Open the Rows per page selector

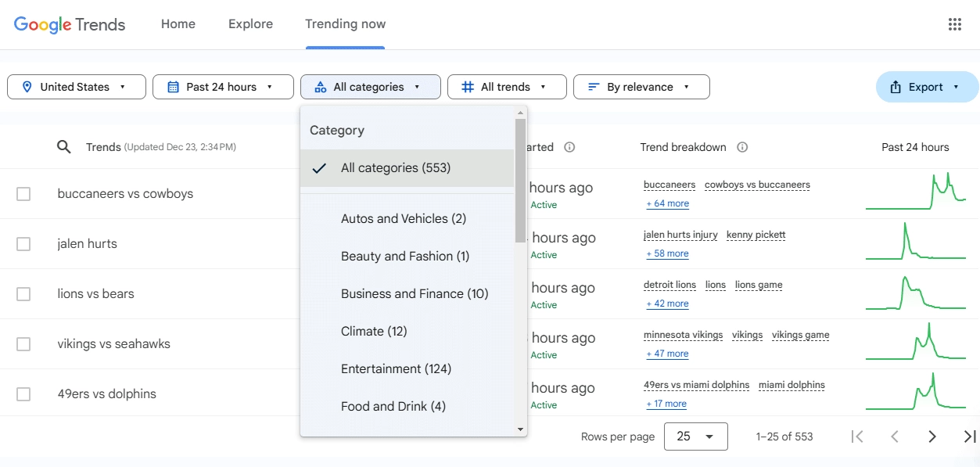point(695,436)
